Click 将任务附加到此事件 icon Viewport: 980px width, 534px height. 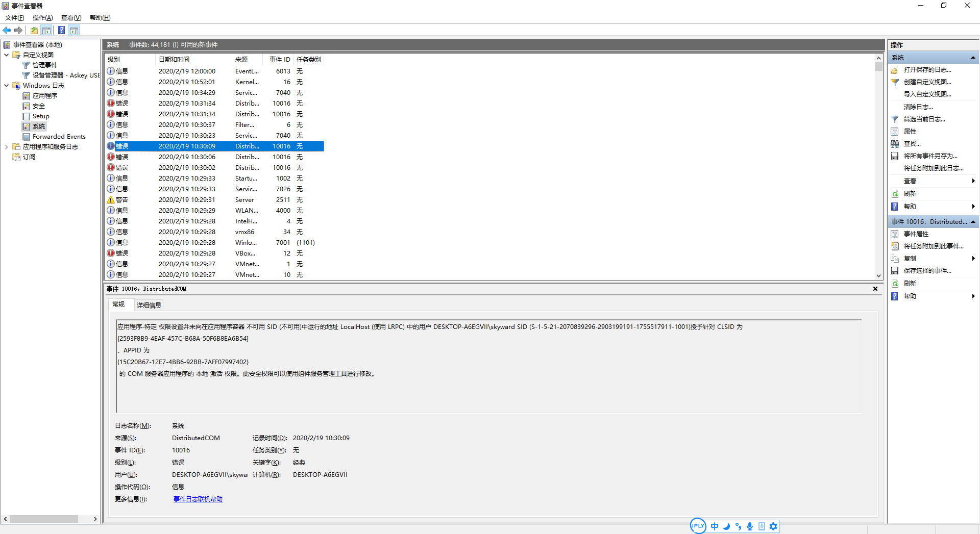tap(895, 246)
